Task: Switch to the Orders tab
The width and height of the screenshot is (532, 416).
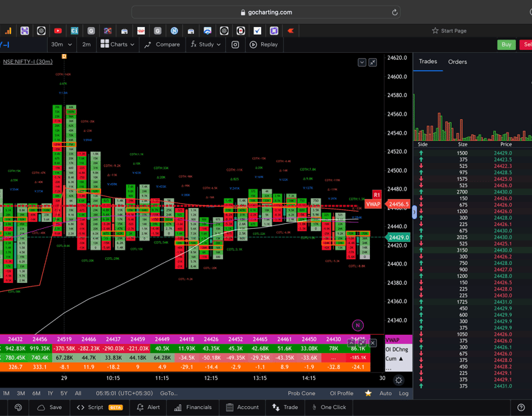Action: [457, 62]
